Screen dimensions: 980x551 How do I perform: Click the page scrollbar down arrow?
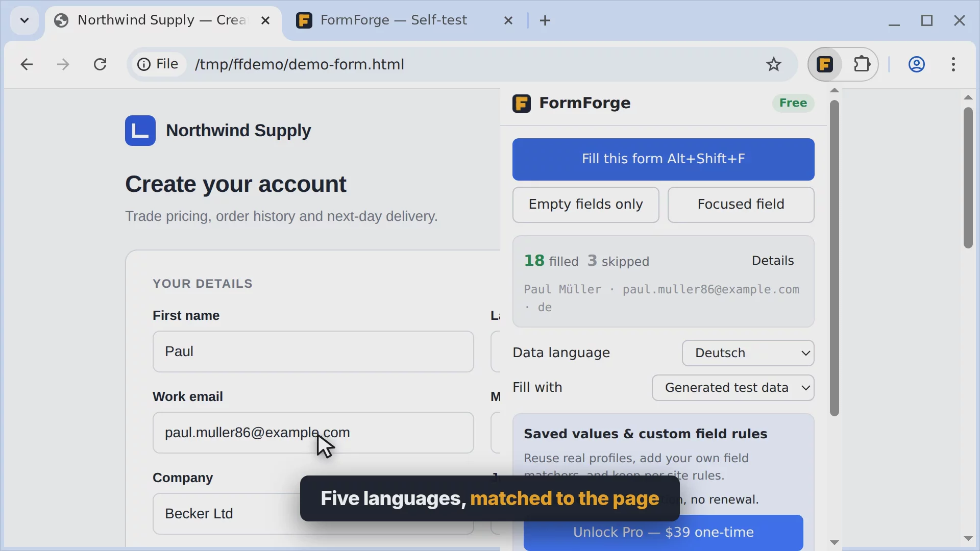pos(968,539)
